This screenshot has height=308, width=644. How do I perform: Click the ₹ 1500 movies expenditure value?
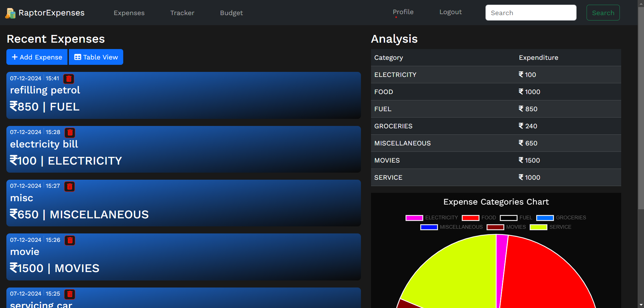pos(529,160)
